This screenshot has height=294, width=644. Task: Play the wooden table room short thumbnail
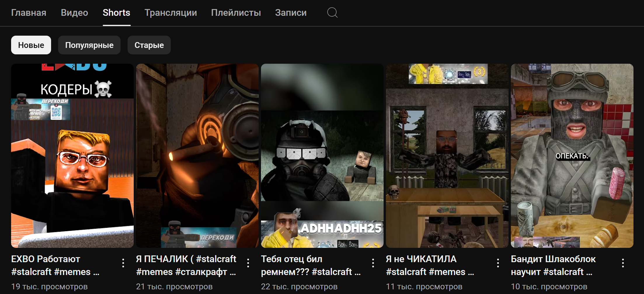point(447,156)
